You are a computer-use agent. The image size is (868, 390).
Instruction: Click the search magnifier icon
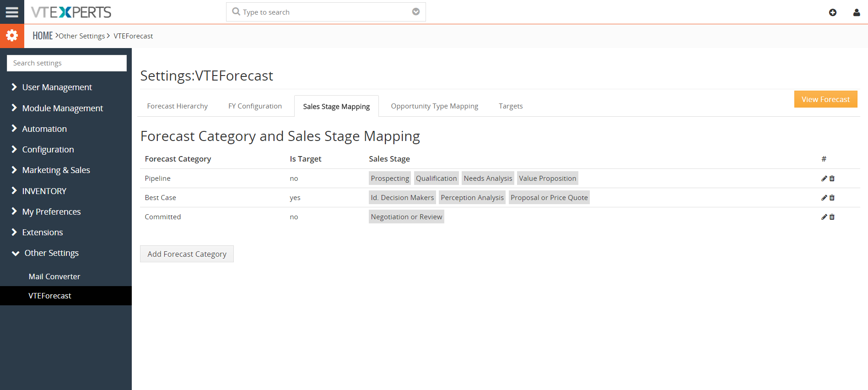pos(236,11)
